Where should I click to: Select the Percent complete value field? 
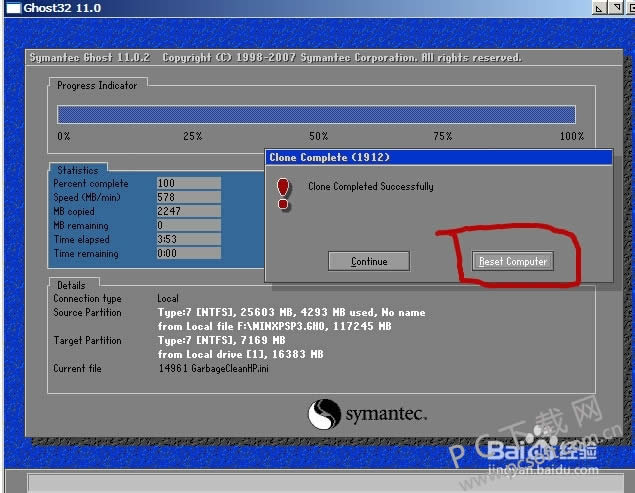click(x=188, y=183)
